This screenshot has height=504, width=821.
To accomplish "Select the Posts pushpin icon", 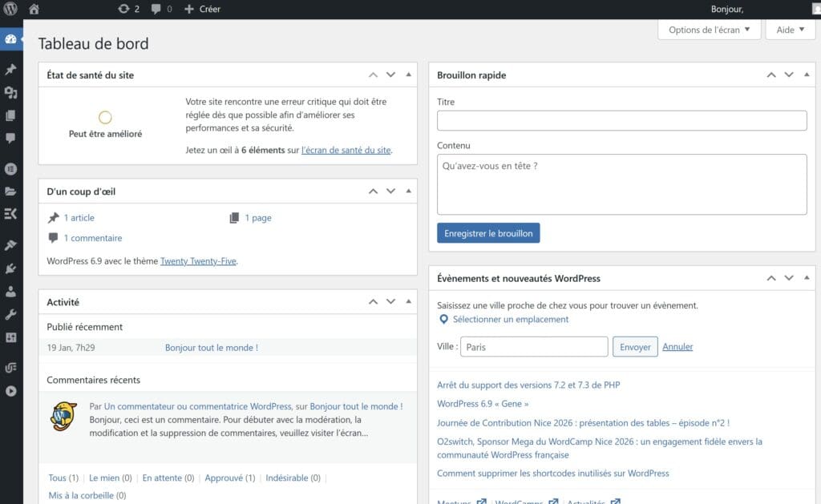I will 10,69.
